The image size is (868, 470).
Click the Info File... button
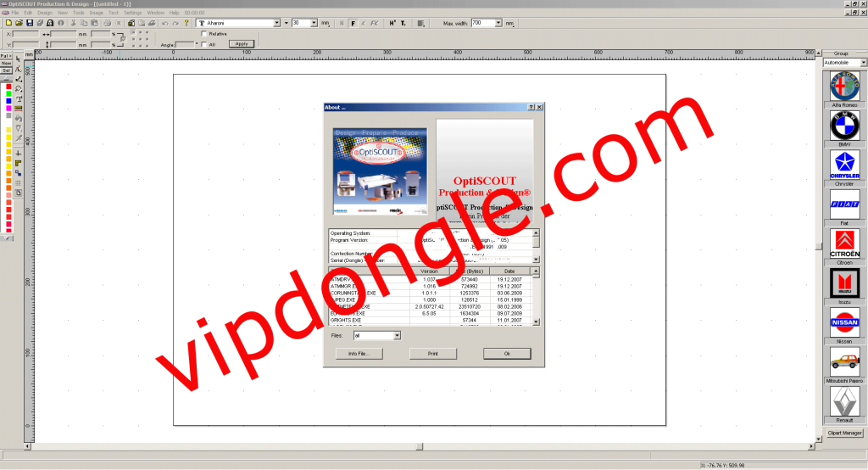[359, 354]
